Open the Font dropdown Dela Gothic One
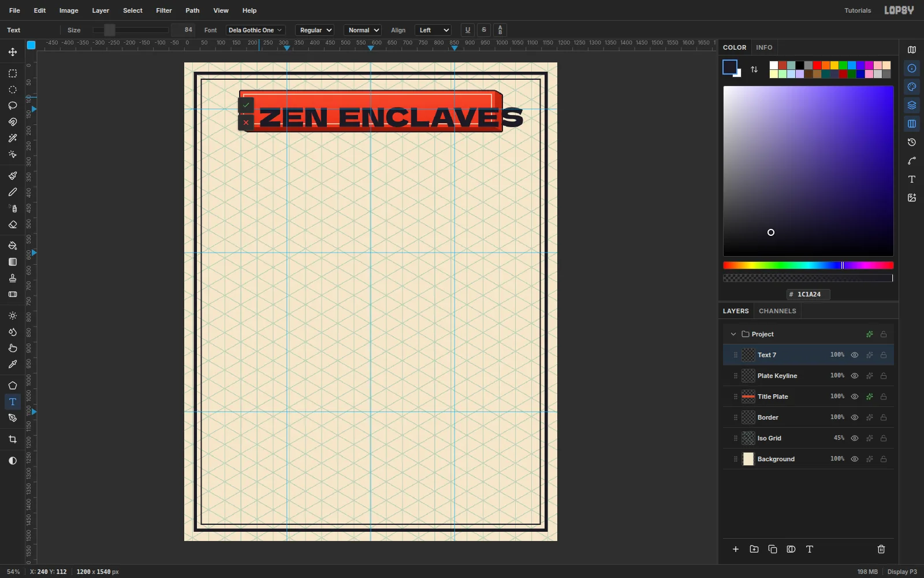Screen dimensions: 924x578 [x=255, y=30]
